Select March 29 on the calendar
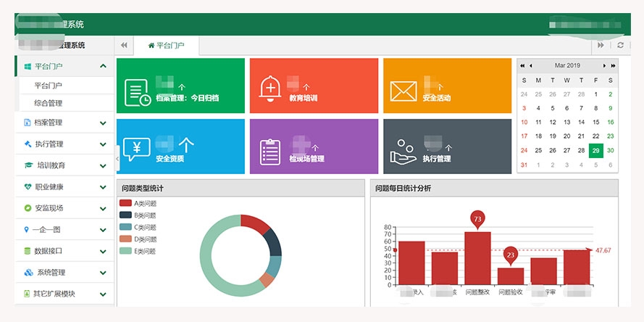The width and height of the screenshot is (644, 322). [x=595, y=150]
